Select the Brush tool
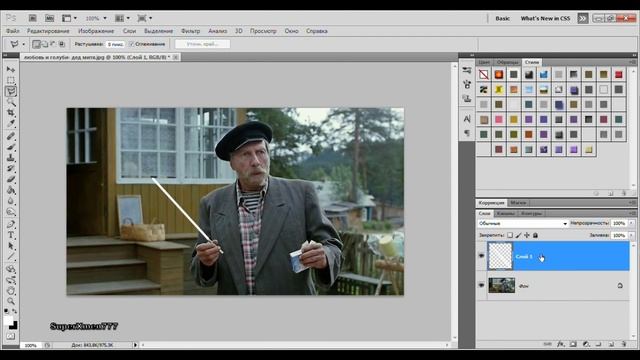The image size is (640, 360). pyautogui.click(x=11, y=147)
